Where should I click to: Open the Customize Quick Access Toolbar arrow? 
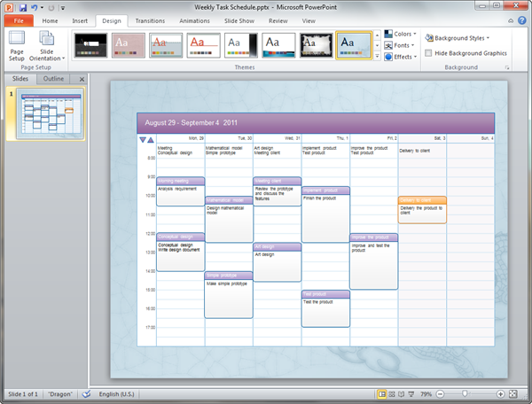click(x=63, y=8)
